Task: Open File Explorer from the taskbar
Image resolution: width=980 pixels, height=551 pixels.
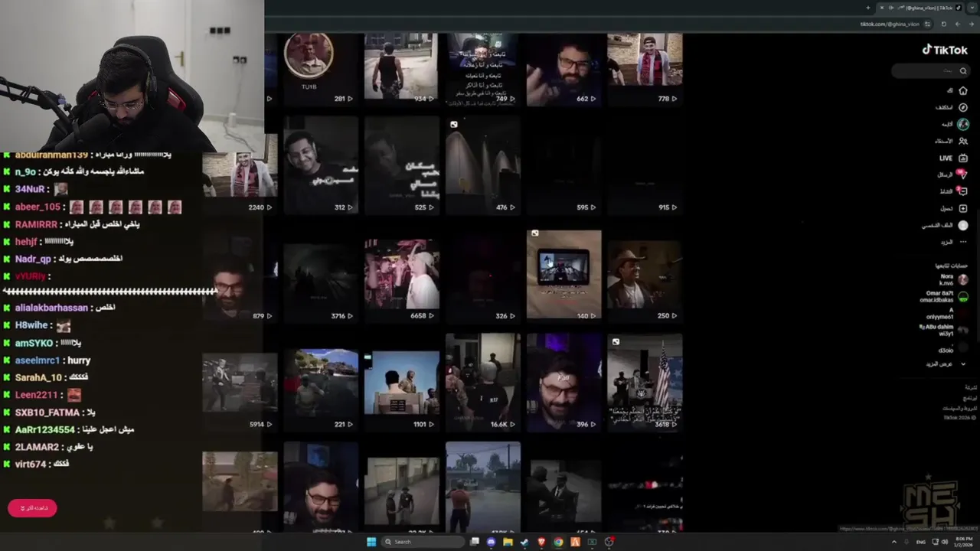Action: coord(508,542)
